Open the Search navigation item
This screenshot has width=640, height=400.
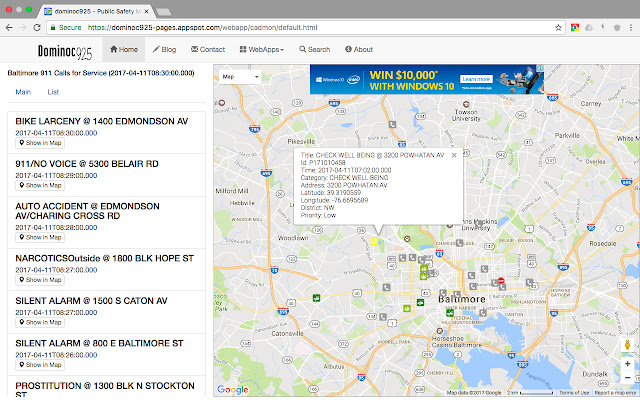click(x=314, y=49)
